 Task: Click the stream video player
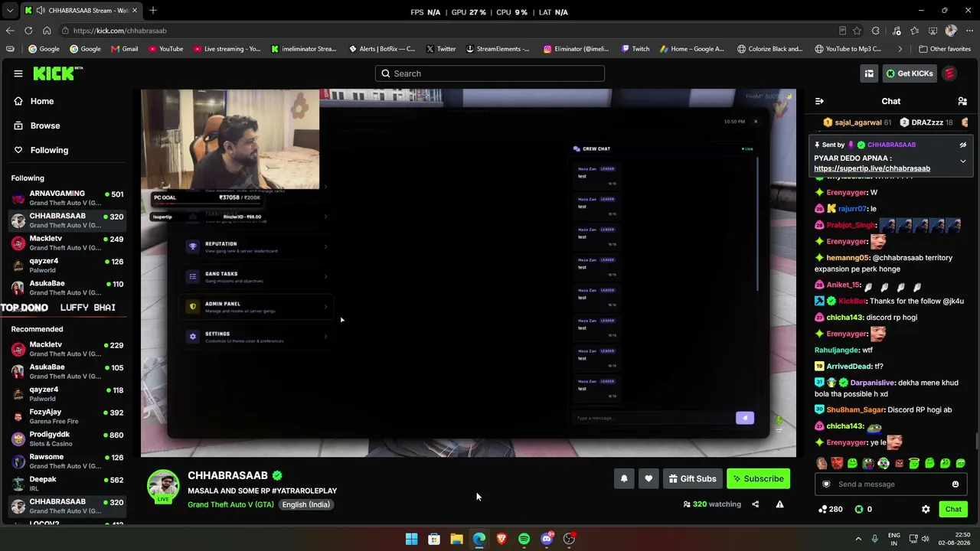(469, 273)
